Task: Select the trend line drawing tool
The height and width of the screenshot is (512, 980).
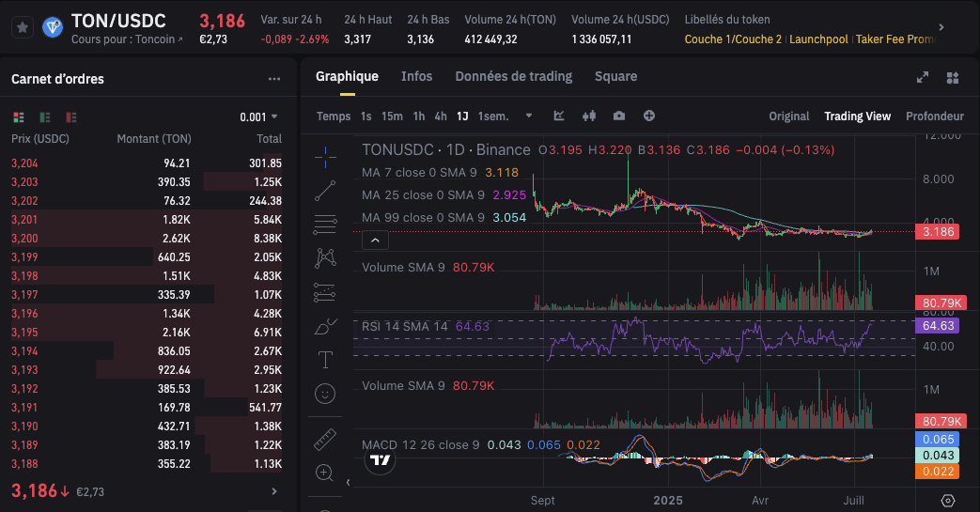Action: pos(325,191)
